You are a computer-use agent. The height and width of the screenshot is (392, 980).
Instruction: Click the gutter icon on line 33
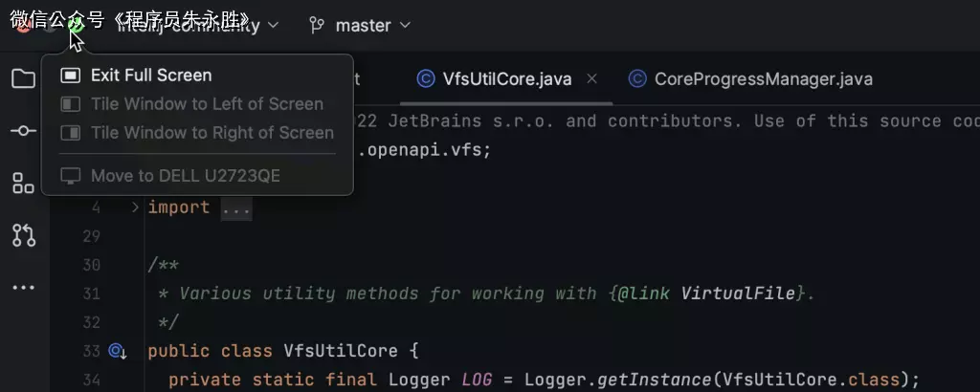pos(118,351)
